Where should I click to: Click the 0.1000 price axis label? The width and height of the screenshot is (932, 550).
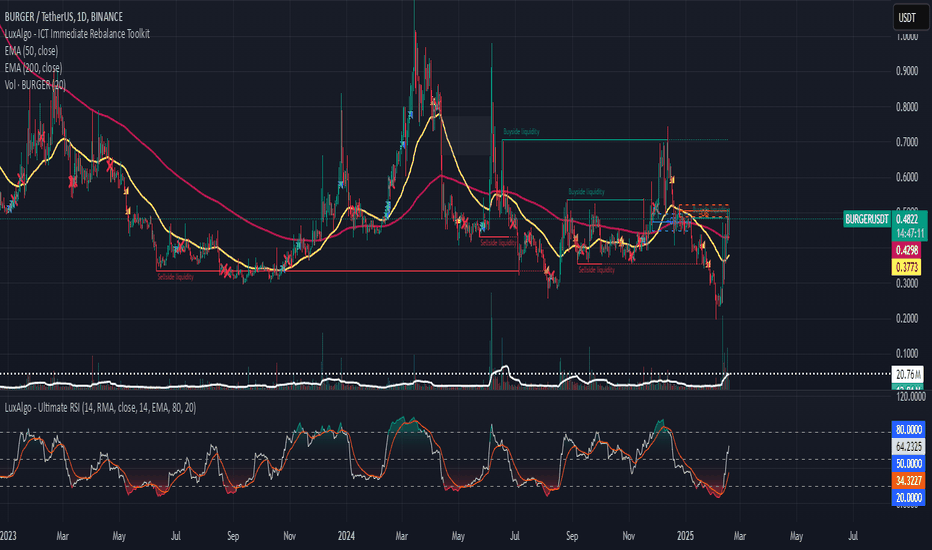[907, 353]
